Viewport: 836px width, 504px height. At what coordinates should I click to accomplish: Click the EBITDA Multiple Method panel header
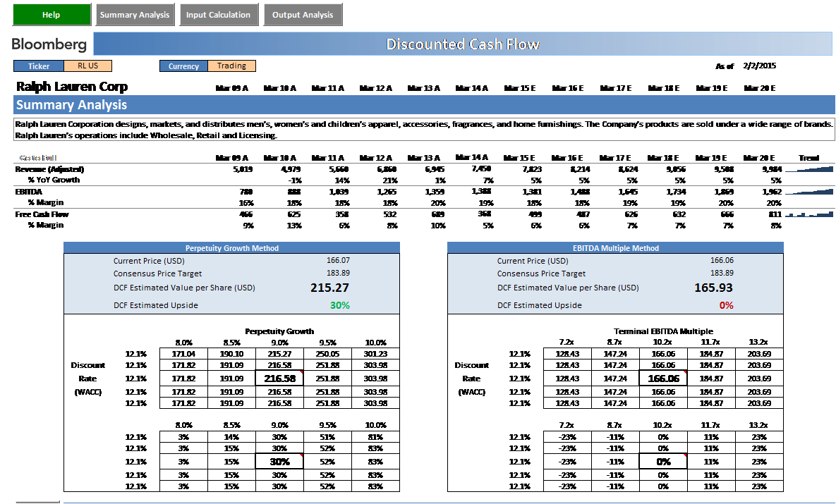coord(616,247)
